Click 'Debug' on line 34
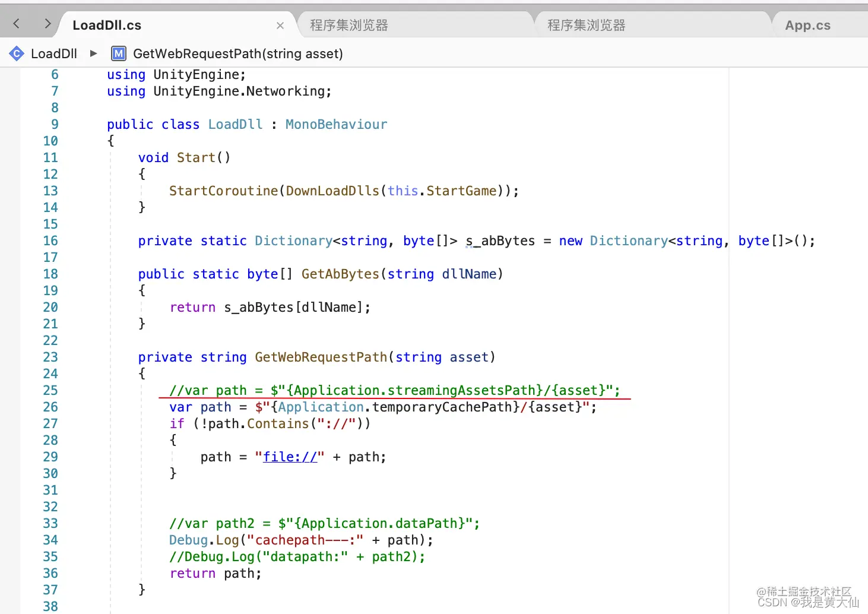The height and width of the screenshot is (614, 868). 189,540
